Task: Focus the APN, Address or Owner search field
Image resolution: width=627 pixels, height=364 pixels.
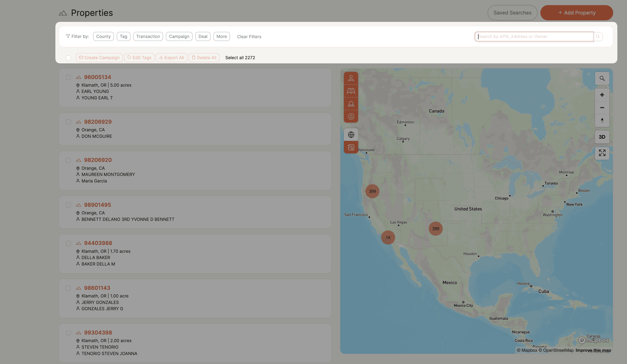Action: click(x=534, y=36)
